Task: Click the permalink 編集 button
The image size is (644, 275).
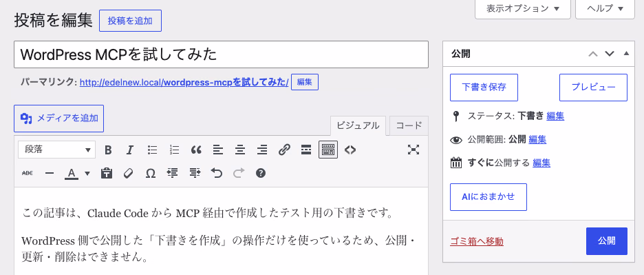Action: click(305, 82)
